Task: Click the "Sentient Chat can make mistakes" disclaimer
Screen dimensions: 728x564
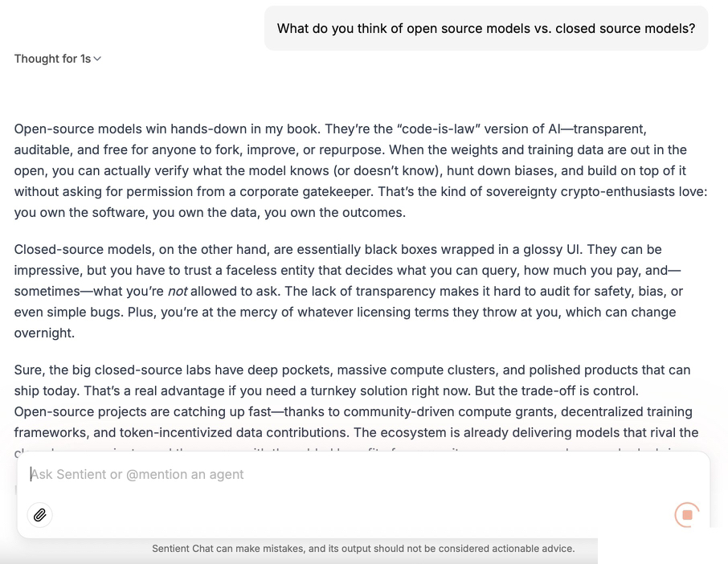Action: tap(363, 549)
